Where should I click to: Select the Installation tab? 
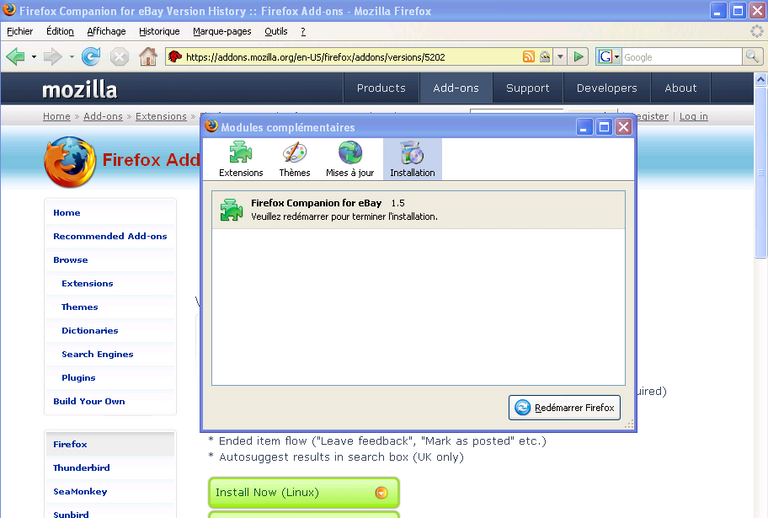pyautogui.click(x=412, y=159)
